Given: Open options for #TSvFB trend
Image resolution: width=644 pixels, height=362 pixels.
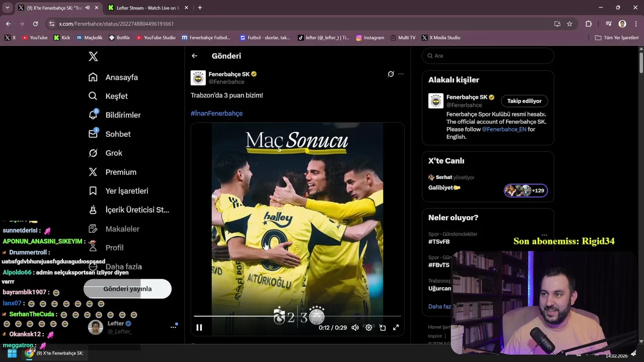Looking at the screenshot, I should tap(544, 235).
